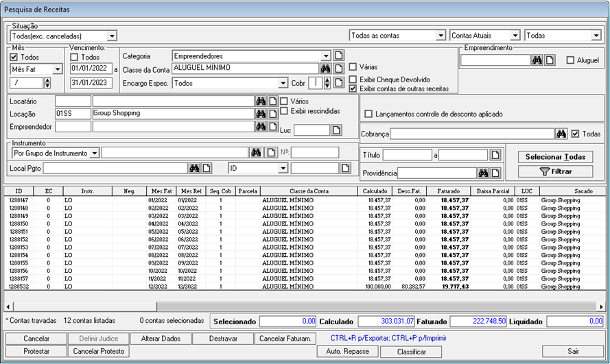This screenshot has width=610, height=364.
Task: Expand the top-right Todas dropdown
Action: pyautogui.click(x=596, y=36)
